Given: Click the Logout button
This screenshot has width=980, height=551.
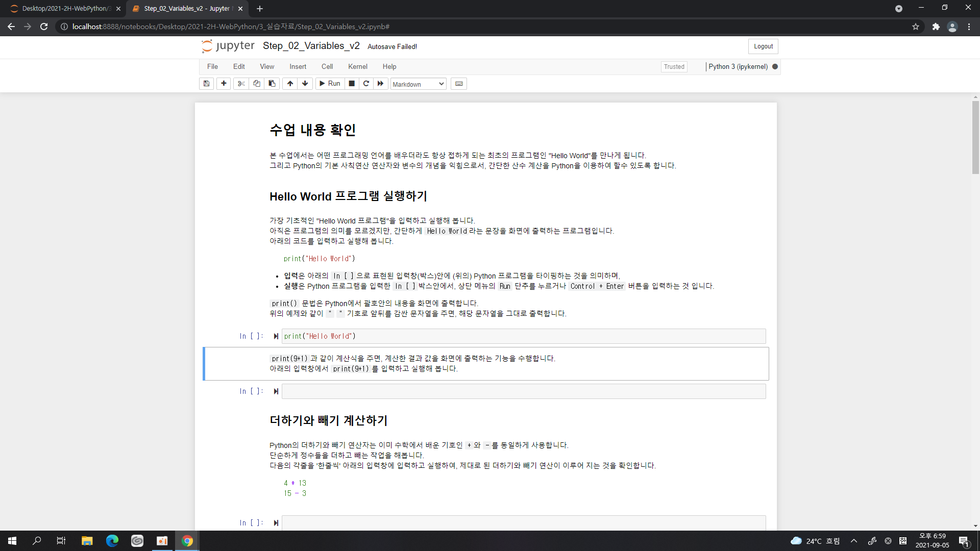Looking at the screenshot, I should tap(764, 46).
